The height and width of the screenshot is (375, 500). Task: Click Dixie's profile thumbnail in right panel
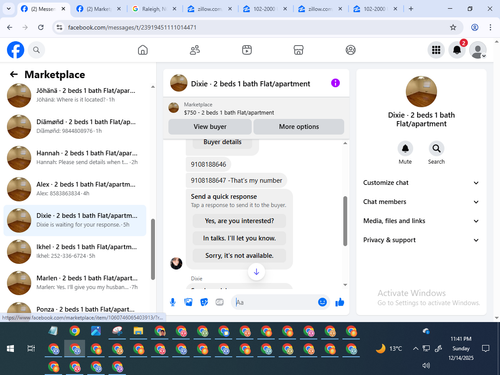coord(421,92)
